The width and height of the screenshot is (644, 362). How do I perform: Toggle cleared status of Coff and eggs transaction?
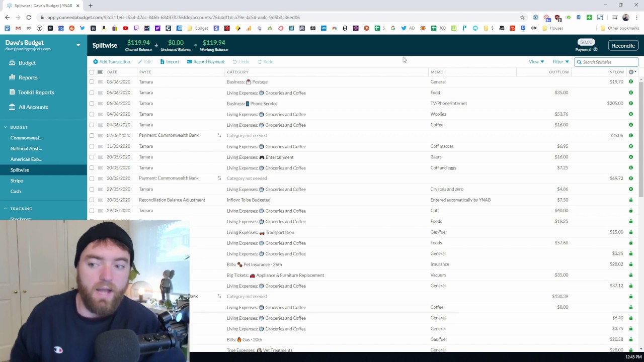(x=631, y=167)
